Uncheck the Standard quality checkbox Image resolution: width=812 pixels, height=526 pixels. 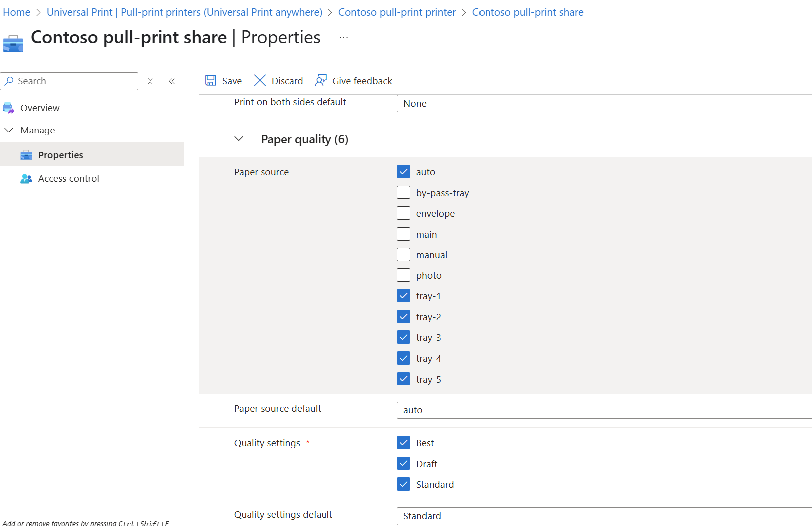tap(404, 484)
